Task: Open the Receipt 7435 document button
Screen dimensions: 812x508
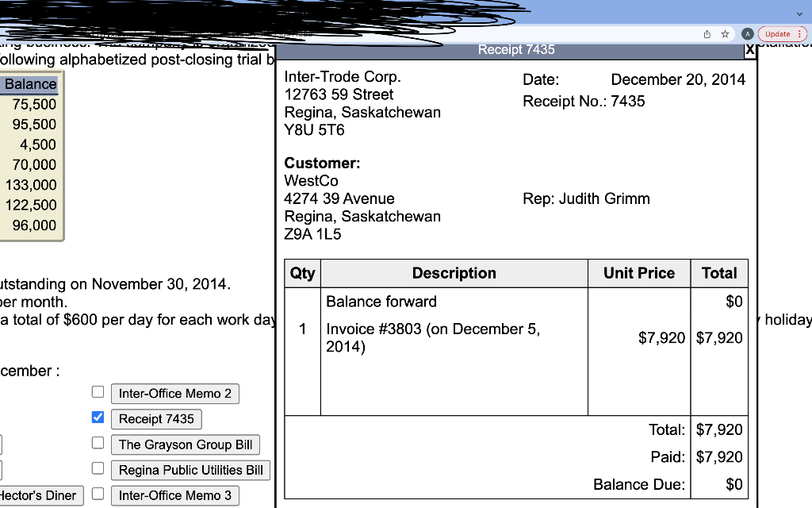Action: pyautogui.click(x=156, y=418)
